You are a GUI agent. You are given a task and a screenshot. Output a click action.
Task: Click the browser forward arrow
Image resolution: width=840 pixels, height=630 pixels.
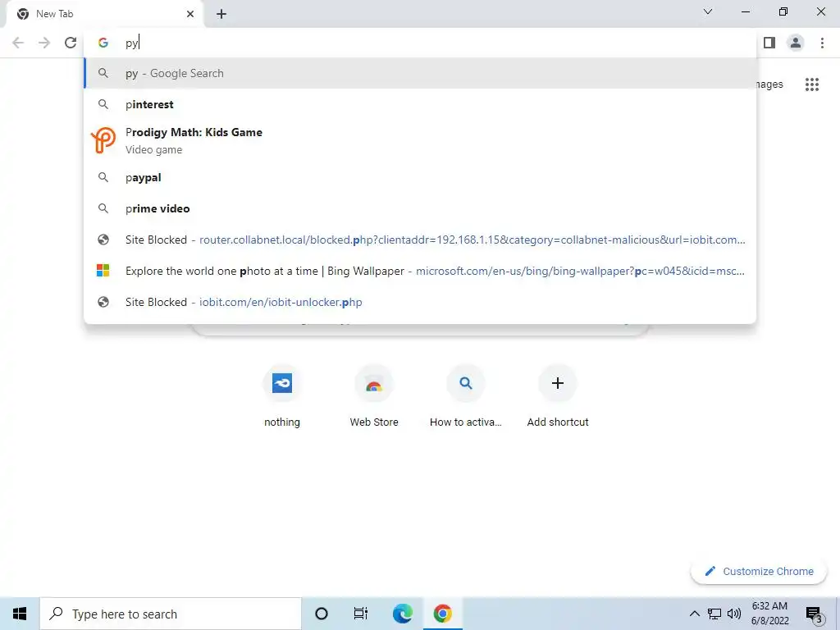click(44, 43)
